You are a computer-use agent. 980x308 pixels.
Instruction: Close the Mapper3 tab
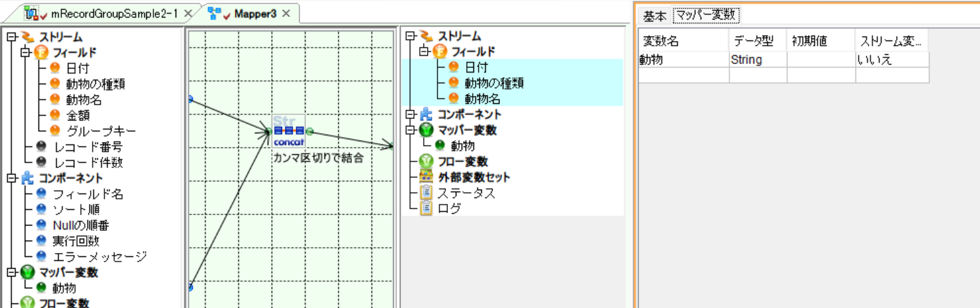click(286, 14)
